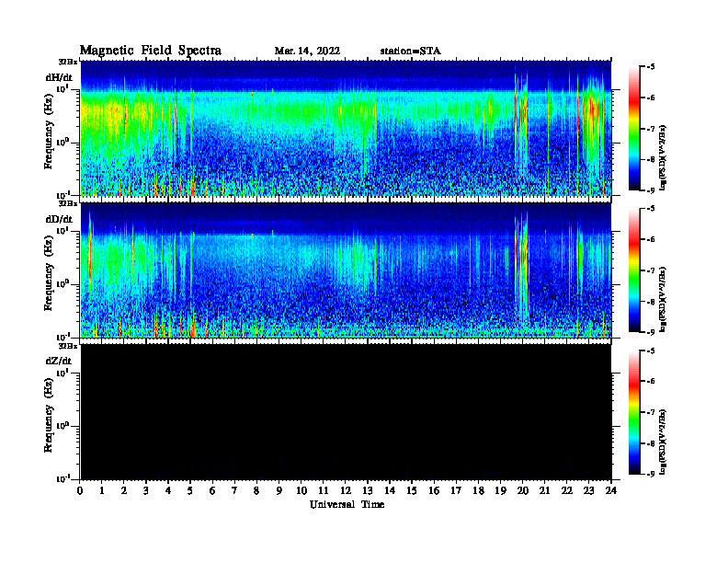The image size is (728, 563).
Task: Click hour tick label 5 on time axis
Action: (x=190, y=490)
